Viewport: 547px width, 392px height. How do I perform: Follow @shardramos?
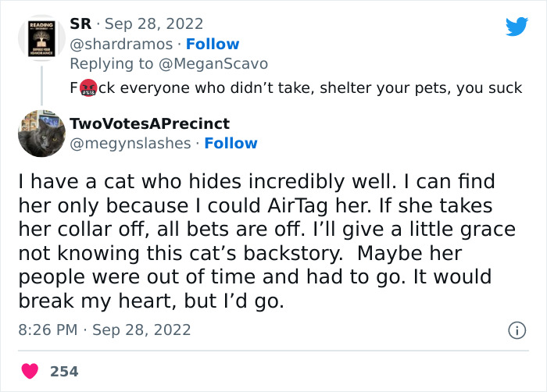pyautogui.click(x=213, y=45)
